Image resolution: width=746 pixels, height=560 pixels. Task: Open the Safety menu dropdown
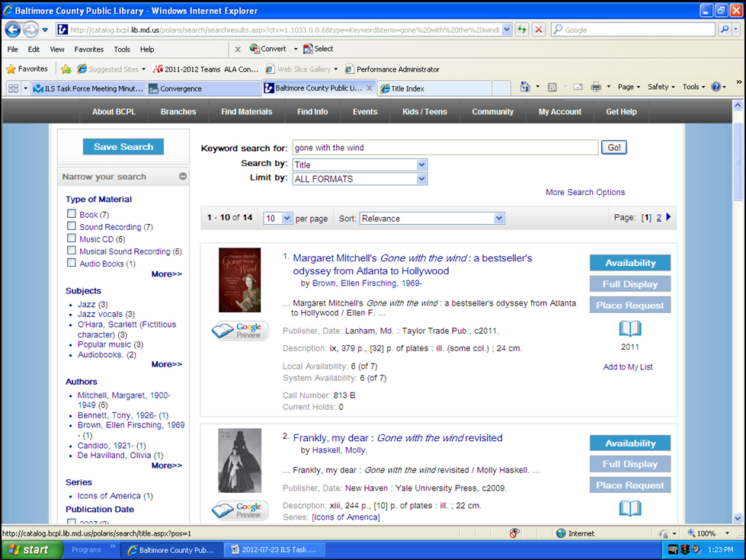click(661, 87)
